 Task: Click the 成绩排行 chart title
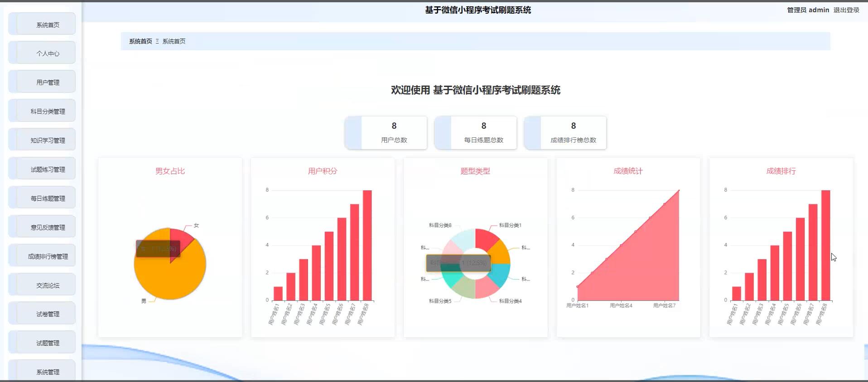781,171
